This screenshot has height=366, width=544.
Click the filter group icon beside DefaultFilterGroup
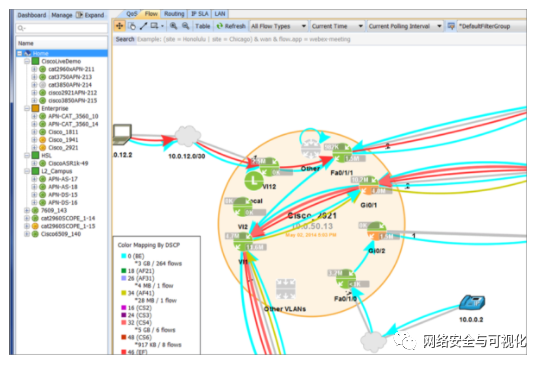451,26
